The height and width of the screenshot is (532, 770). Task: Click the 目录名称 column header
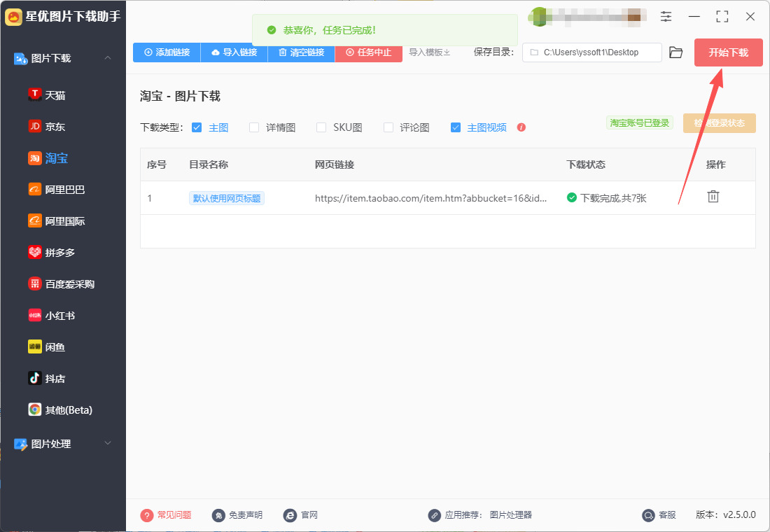click(209, 164)
